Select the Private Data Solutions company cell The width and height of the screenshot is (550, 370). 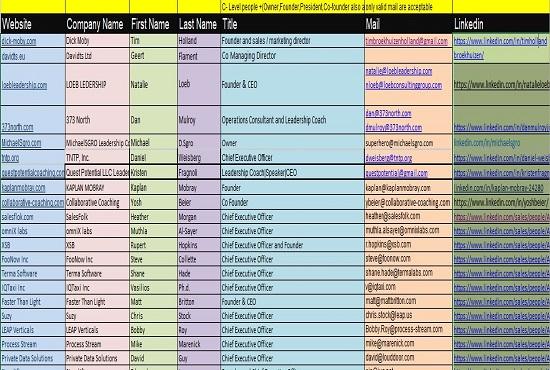point(97,358)
